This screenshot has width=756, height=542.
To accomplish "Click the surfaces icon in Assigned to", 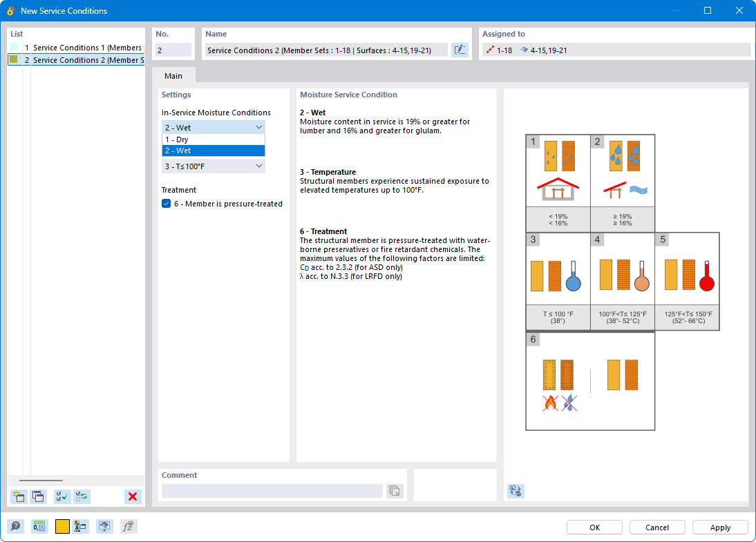I will (x=524, y=50).
